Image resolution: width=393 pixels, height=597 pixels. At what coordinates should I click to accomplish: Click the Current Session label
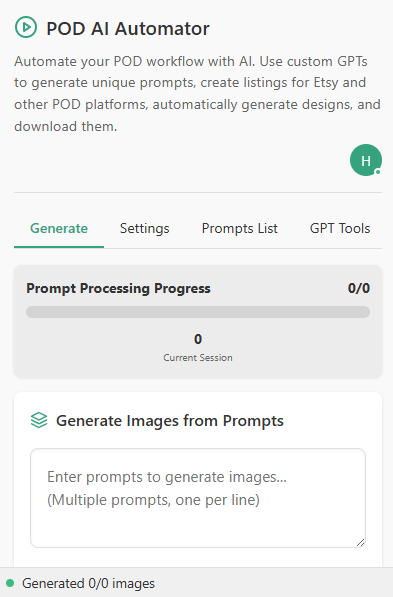pos(198,358)
